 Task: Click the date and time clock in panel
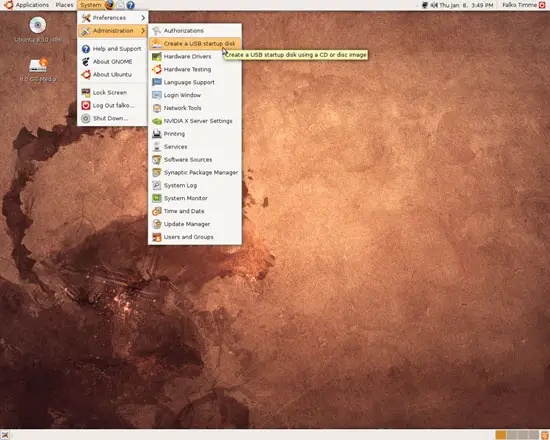coord(466,5)
